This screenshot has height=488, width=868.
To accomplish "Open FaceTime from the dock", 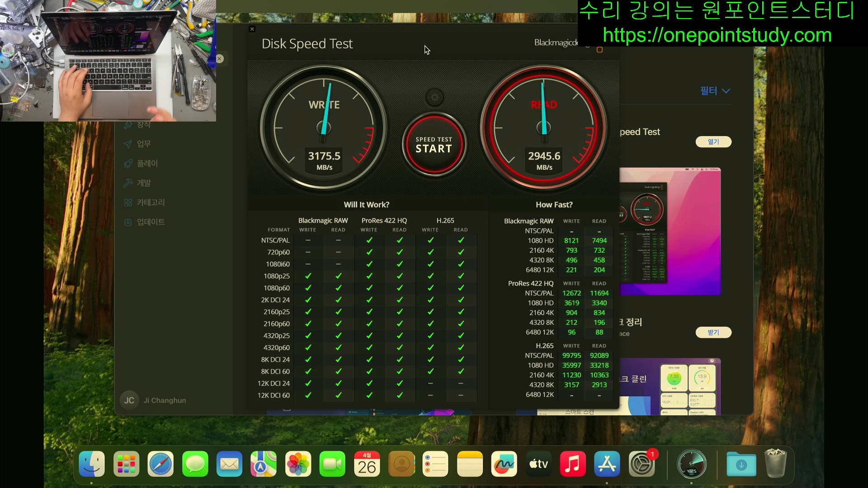I will tap(332, 464).
